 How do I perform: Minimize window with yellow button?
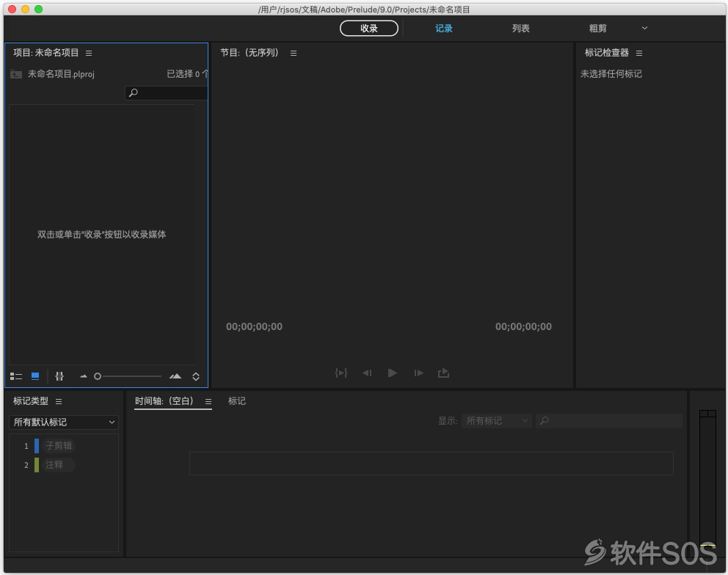point(26,10)
